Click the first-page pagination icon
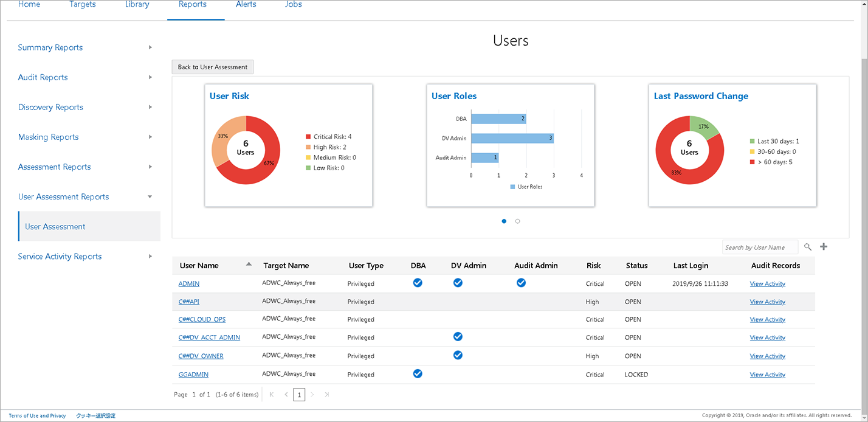 pyautogui.click(x=271, y=395)
